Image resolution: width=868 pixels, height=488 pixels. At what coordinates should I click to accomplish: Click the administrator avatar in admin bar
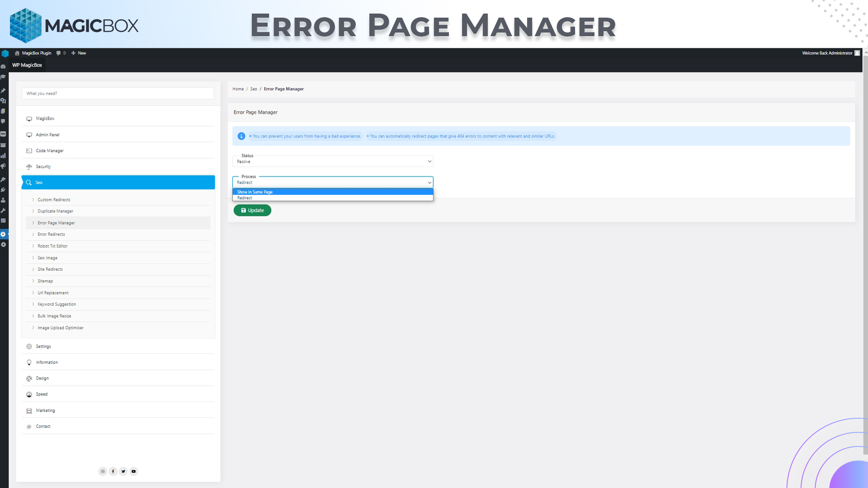click(x=857, y=53)
